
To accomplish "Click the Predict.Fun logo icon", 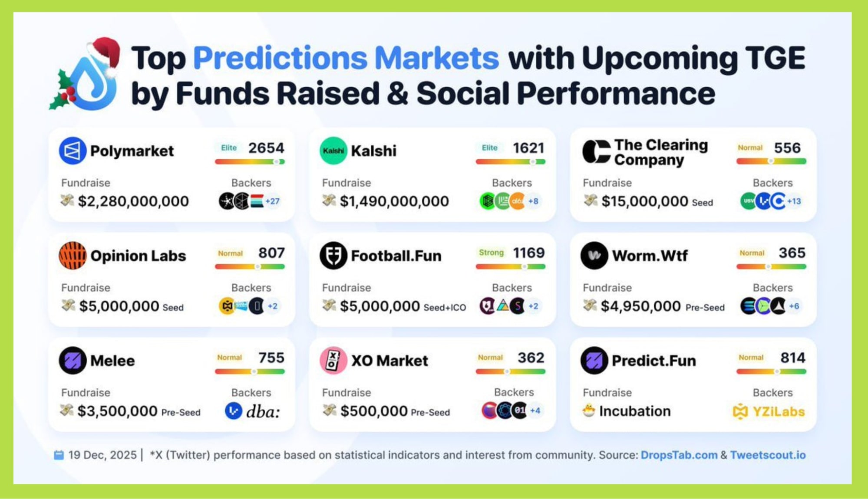I will [594, 360].
